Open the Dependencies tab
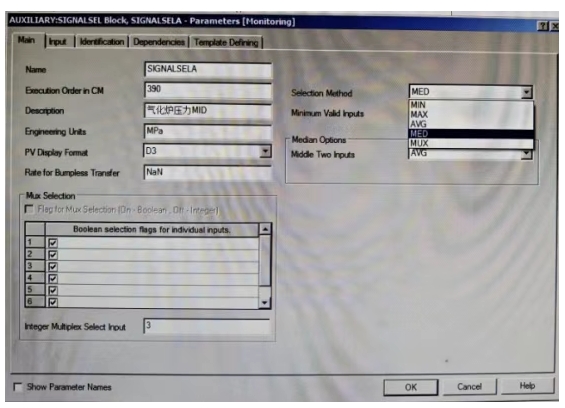 (159, 42)
